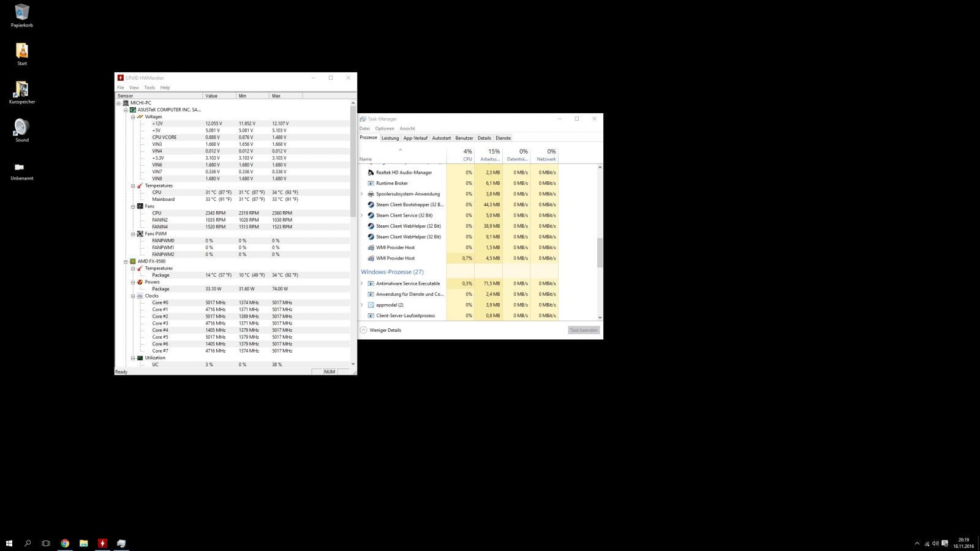980x551 pixels.
Task: Click the Runtime Broker process icon
Action: 371,183
